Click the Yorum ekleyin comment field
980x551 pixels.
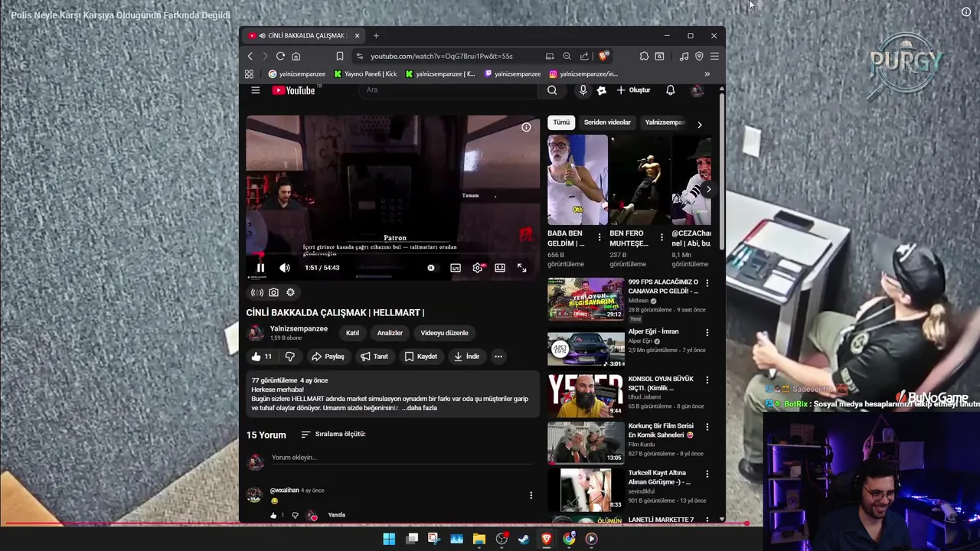click(402, 458)
